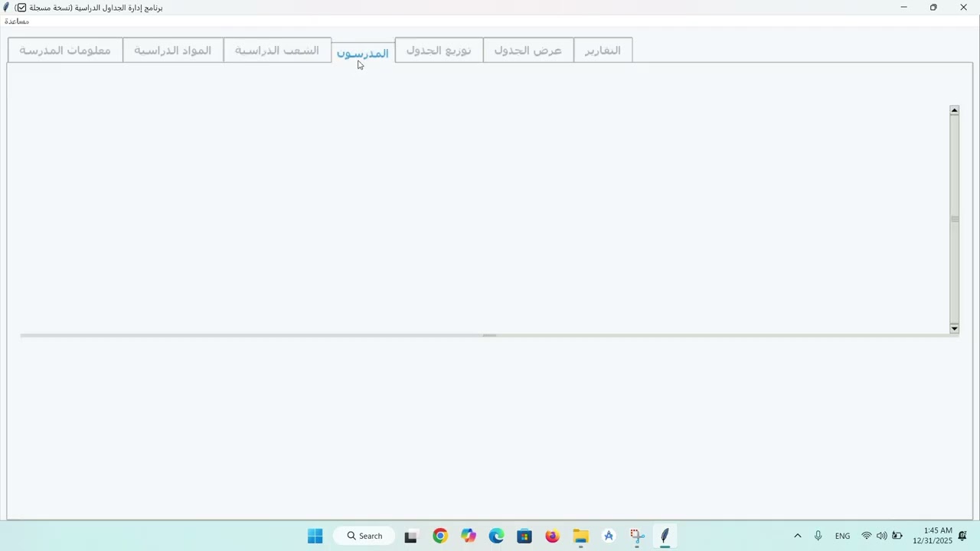Click the feather schedule app taskbar icon

(x=665, y=536)
